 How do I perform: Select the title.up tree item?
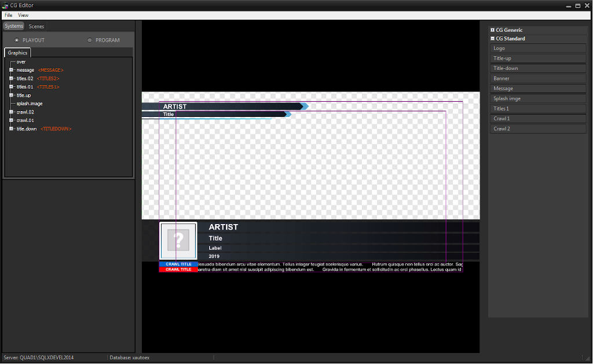click(23, 95)
